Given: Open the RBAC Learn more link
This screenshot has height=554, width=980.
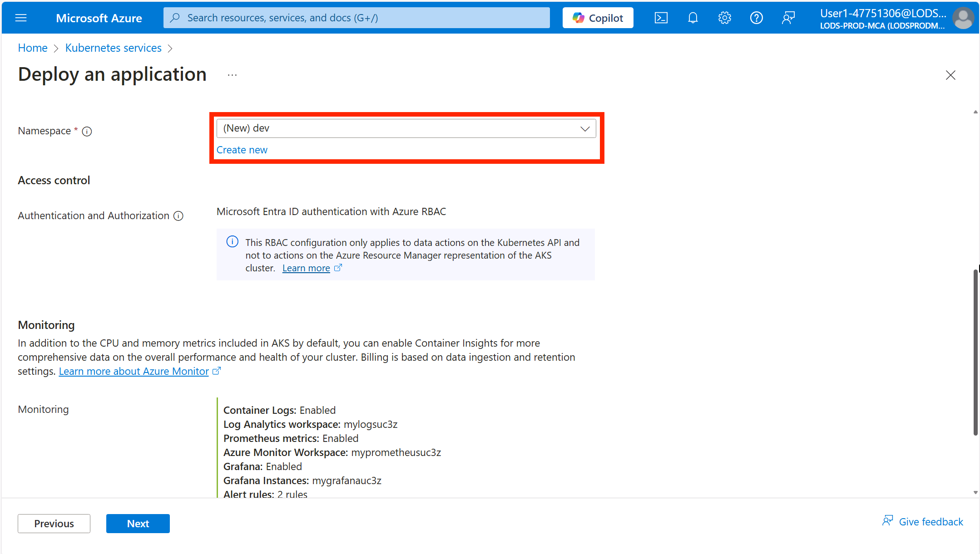Looking at the screenshot, I should pos(306,268).
